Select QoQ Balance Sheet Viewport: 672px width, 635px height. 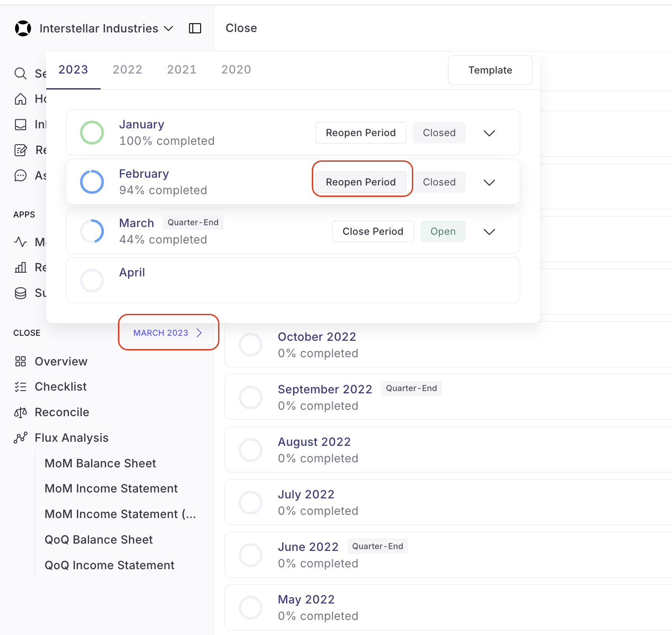pyautogui.click(x=99, y=540)
